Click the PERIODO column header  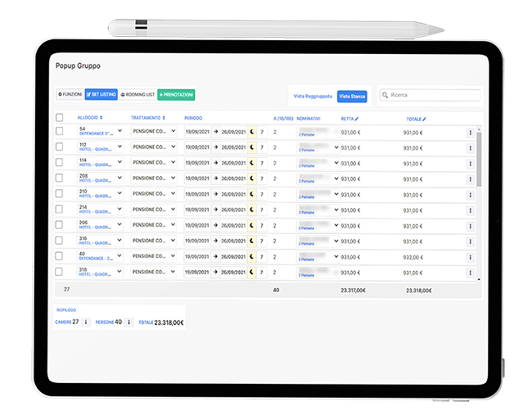(x=193, y=118)
